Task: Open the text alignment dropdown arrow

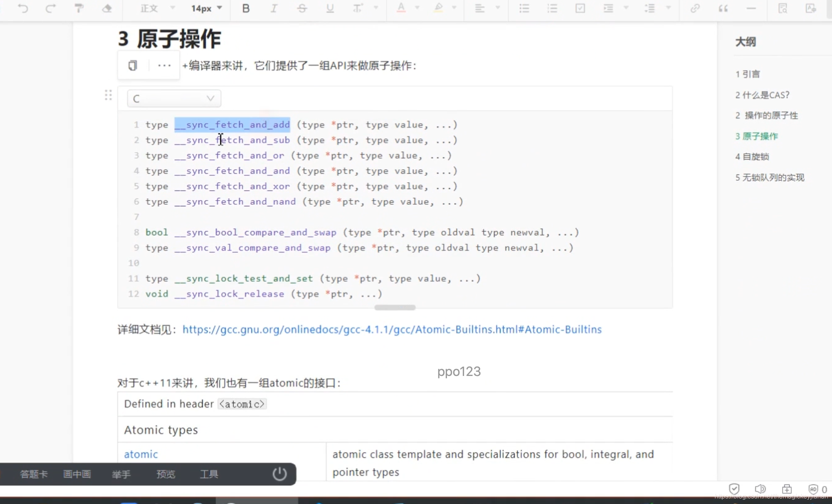Action: coord(498,8)
